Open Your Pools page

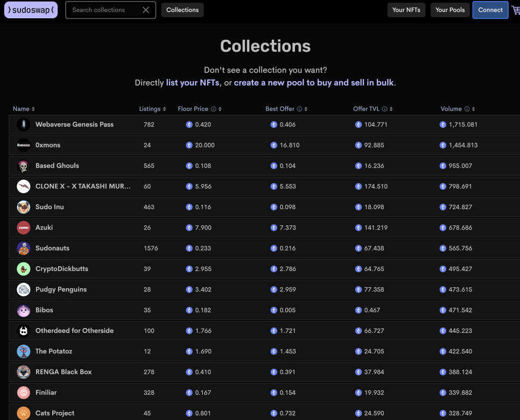pyautogui.click(x=450, y=10)
